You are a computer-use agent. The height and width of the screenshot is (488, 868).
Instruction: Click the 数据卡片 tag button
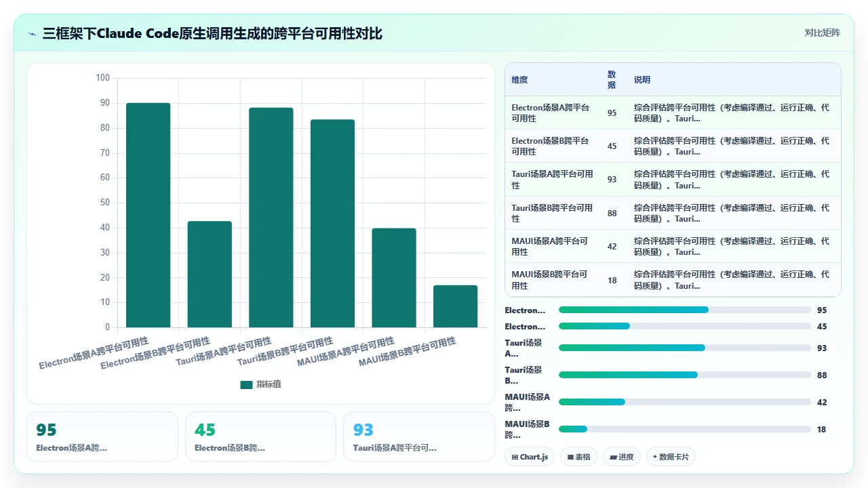pos(670,457)
